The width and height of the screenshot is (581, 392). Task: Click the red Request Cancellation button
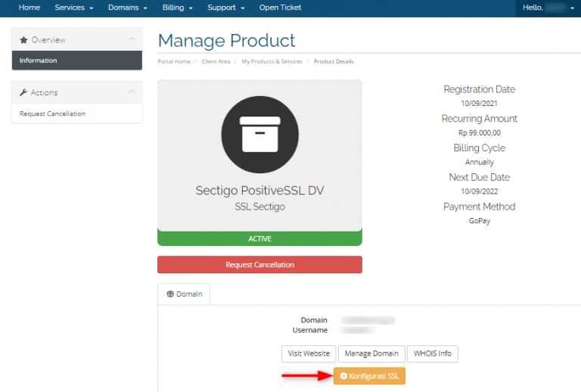tap(259, 265)
